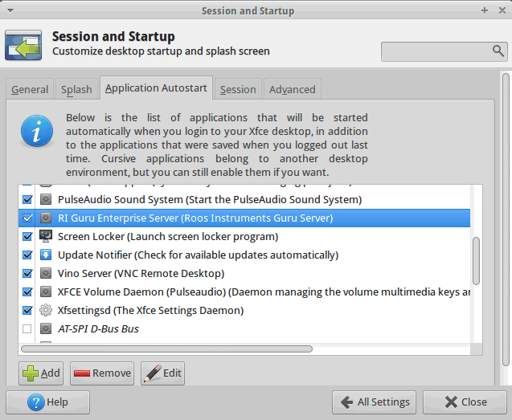Open the window menu arrow in titlebar
This screenshot has height=420, width=512.
[x=10, y=10]
